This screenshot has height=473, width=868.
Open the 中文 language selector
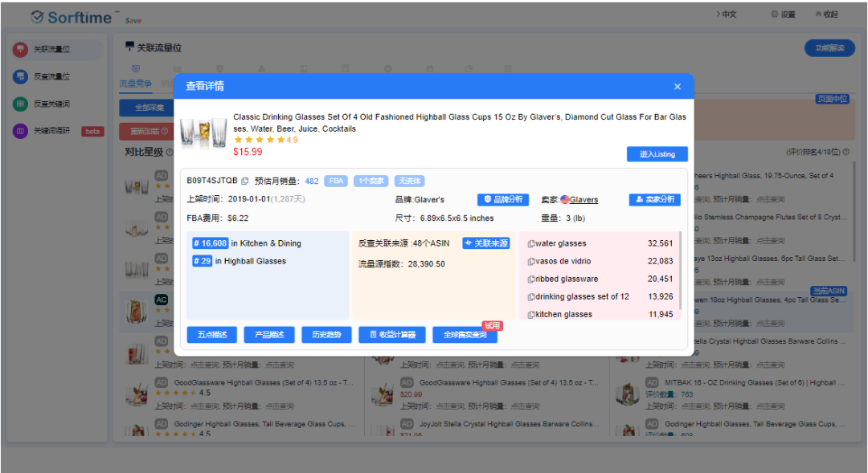point(727,14)
